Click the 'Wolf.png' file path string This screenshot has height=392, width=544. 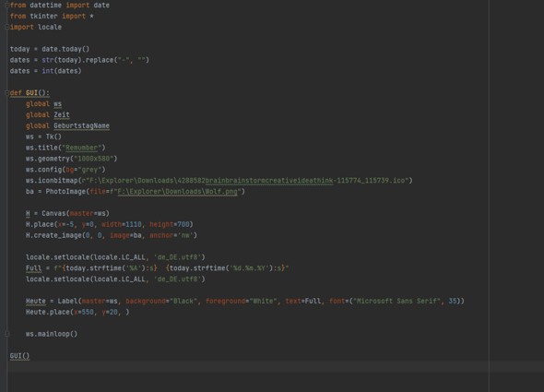pos(177,192)
